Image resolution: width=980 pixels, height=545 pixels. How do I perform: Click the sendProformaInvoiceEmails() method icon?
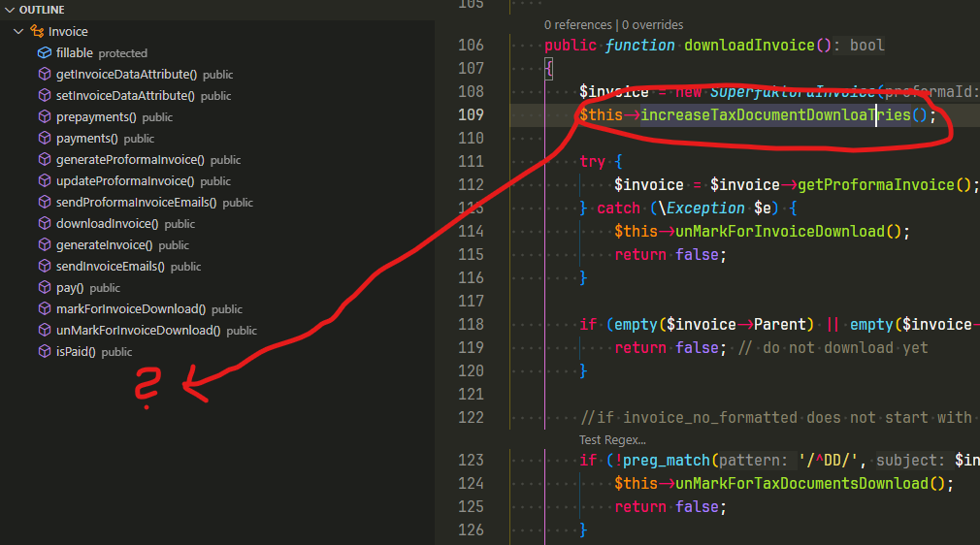click(x=45, y=203)
